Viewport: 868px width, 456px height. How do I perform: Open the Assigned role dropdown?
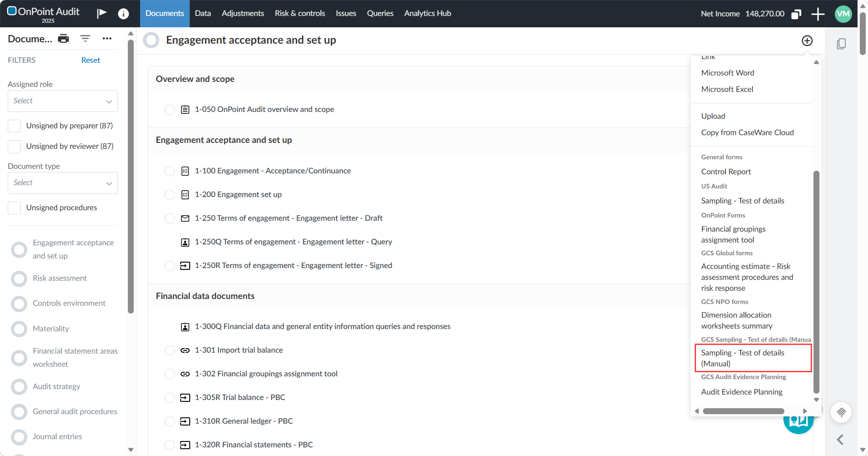tap(63, 101)
